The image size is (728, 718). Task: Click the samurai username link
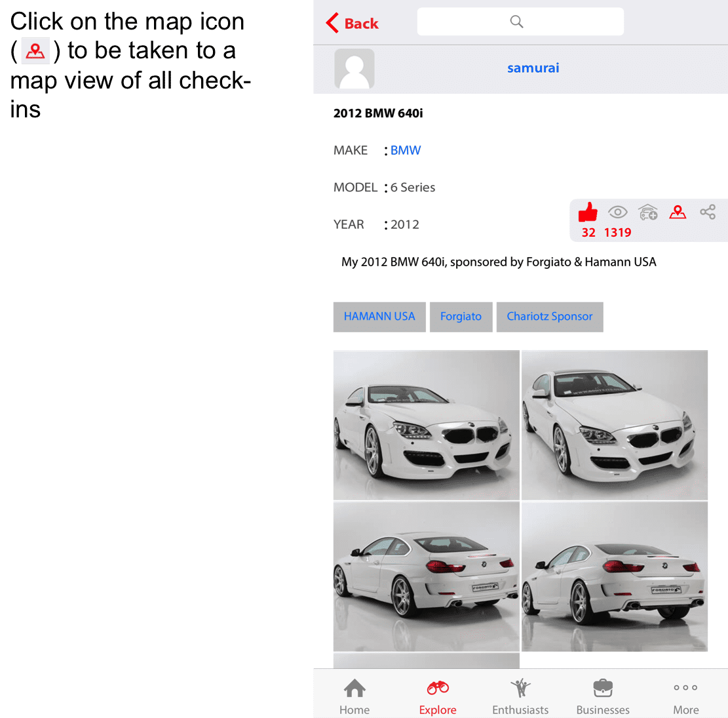coord(533,68)
